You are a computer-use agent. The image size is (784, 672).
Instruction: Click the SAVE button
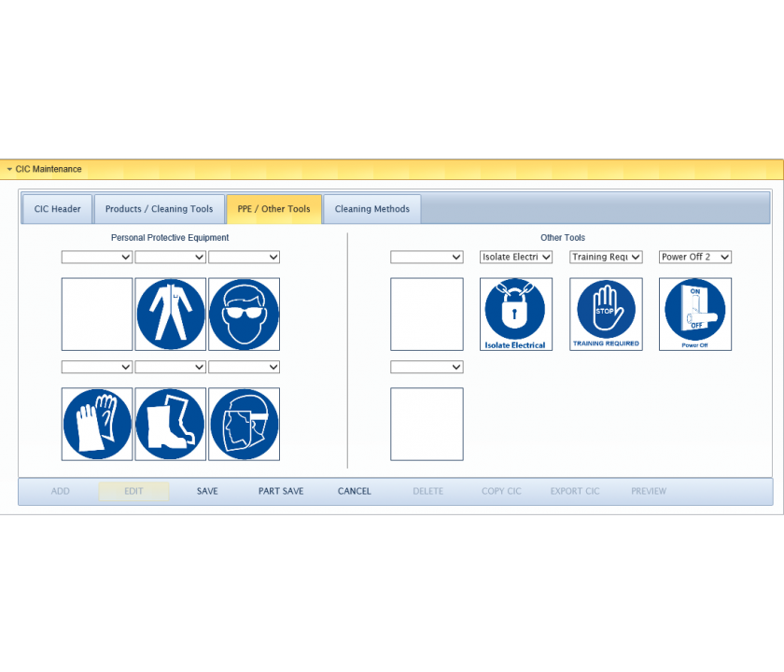tap(207, 491)
